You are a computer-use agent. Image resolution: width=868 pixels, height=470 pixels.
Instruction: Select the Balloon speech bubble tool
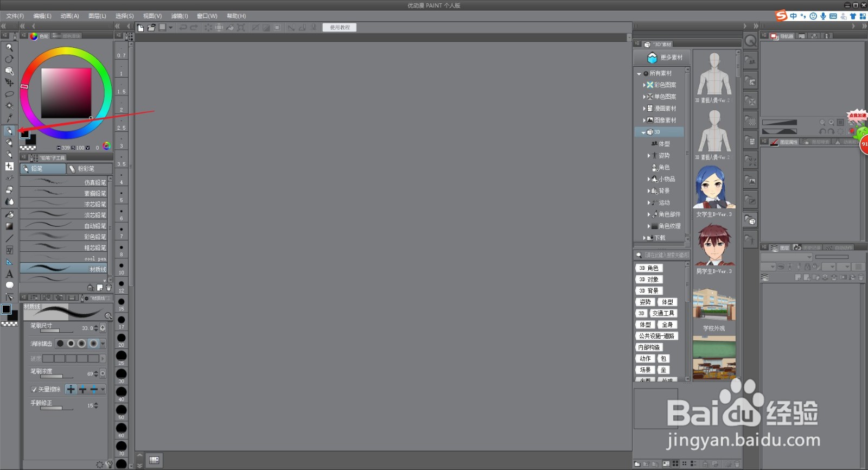(9, 285)
